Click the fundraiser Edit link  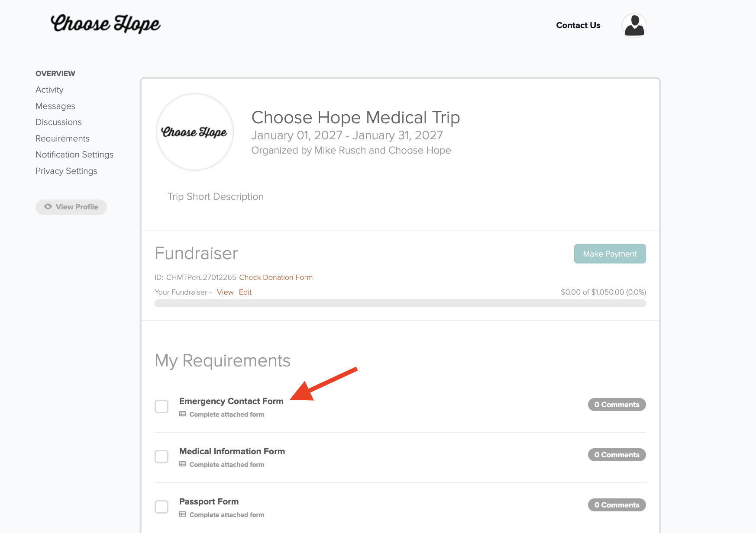point(245,292)
